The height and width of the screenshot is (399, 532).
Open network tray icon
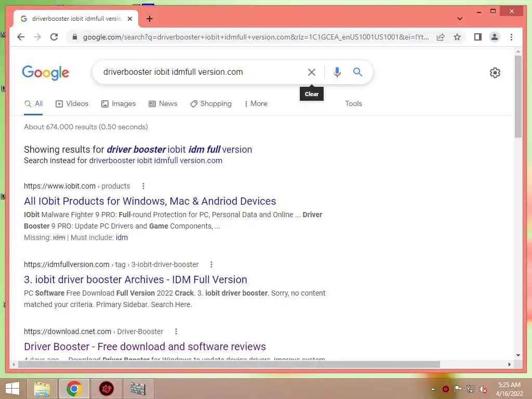click(x=470, y=389)
